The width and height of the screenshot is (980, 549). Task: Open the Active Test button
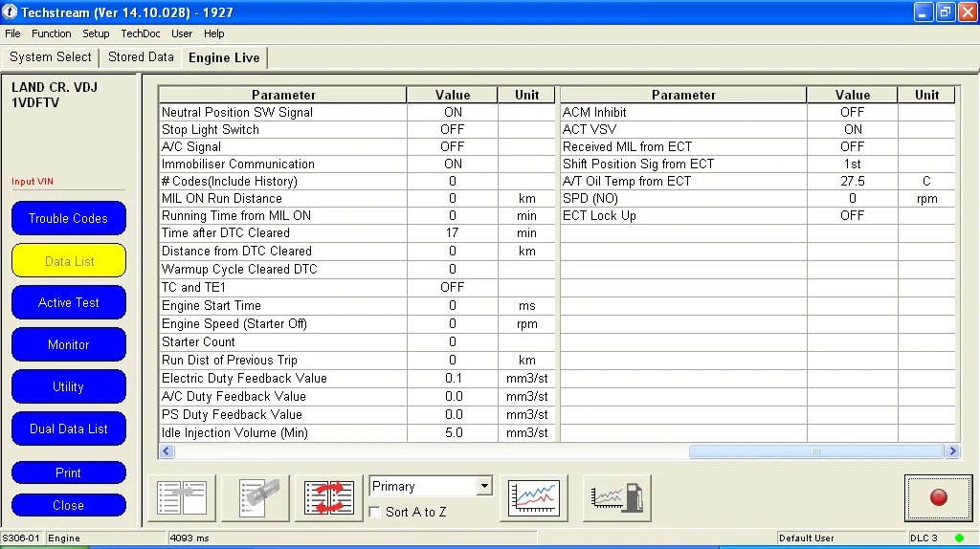[x=68, y=302]
